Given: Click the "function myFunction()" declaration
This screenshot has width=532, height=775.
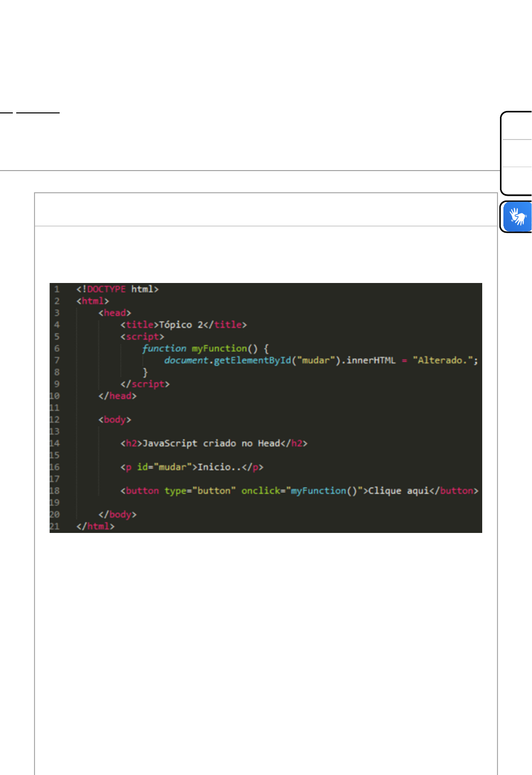Looking at the screenshot, I should [x=200, y=349].
